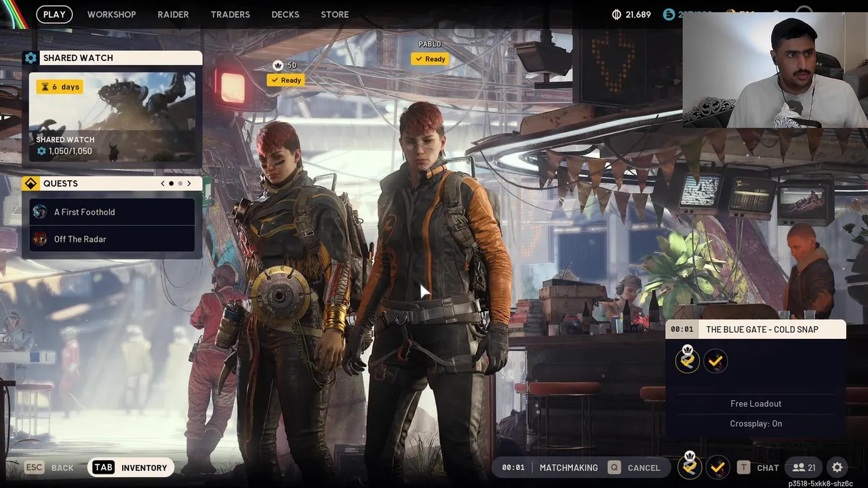Go to the Traders tab
This screenshot has width=868, height=488.
(230, 14)
